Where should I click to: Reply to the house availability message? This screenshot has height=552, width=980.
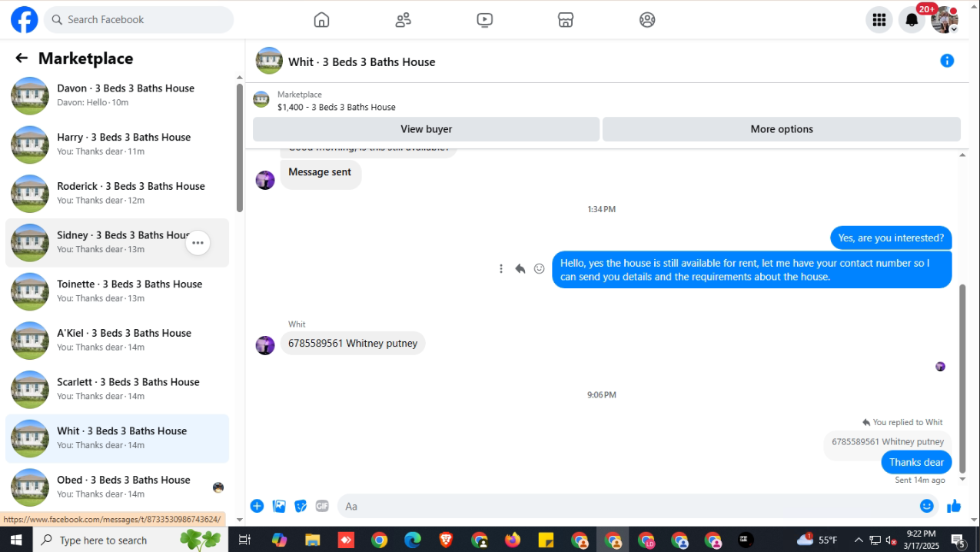coord(520,268)
